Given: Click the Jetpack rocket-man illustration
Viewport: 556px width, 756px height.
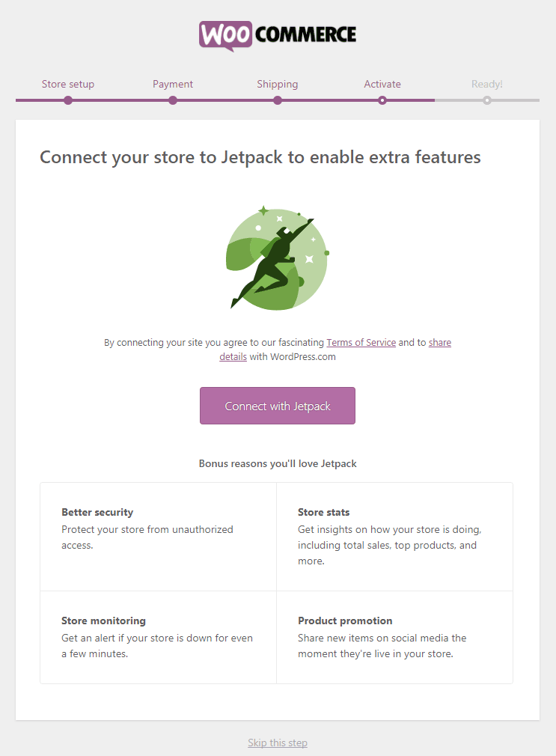Looking at the screenshot, I should click(277, 257).
